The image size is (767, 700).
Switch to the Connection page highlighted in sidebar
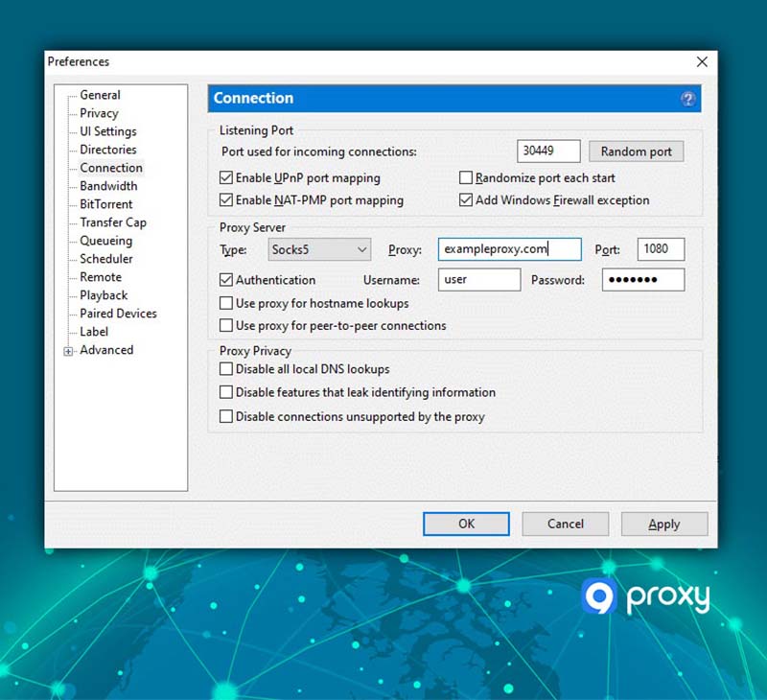(x=109, y=168)
